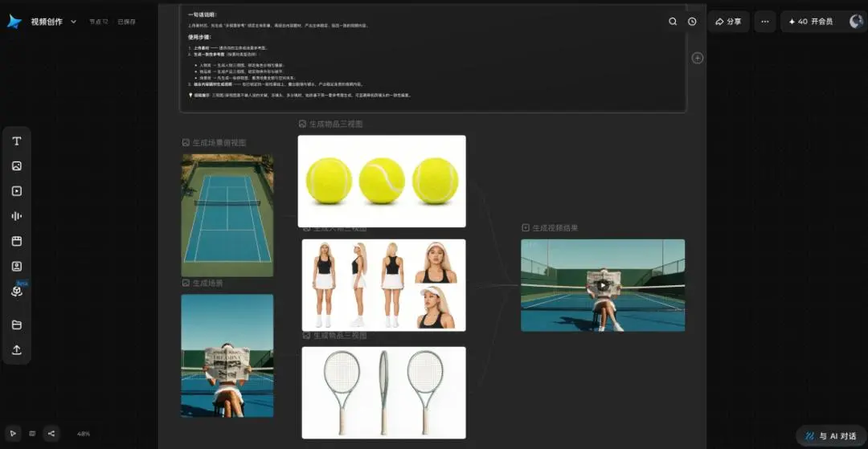Open the folder assets icon in sidebar
Image resolution: width=868 pixels, height=449 pixels.
[17, 325]
